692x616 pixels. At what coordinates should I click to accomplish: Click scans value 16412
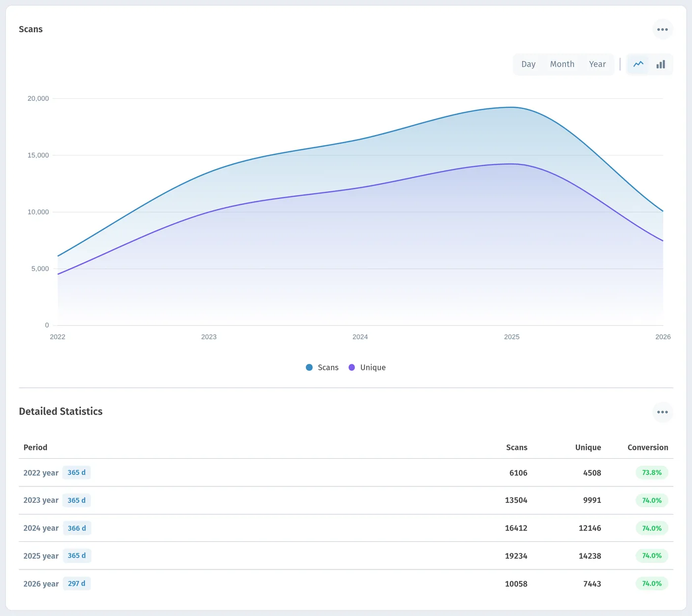pyautogui.click(x=516, y=528)
